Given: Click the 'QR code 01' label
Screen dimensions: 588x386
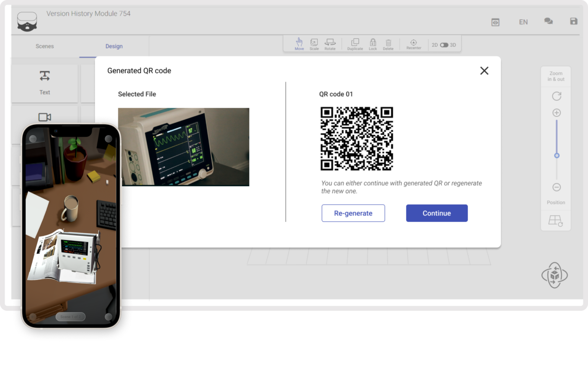Looking at the screenshot, I should (x=336, y=94).
